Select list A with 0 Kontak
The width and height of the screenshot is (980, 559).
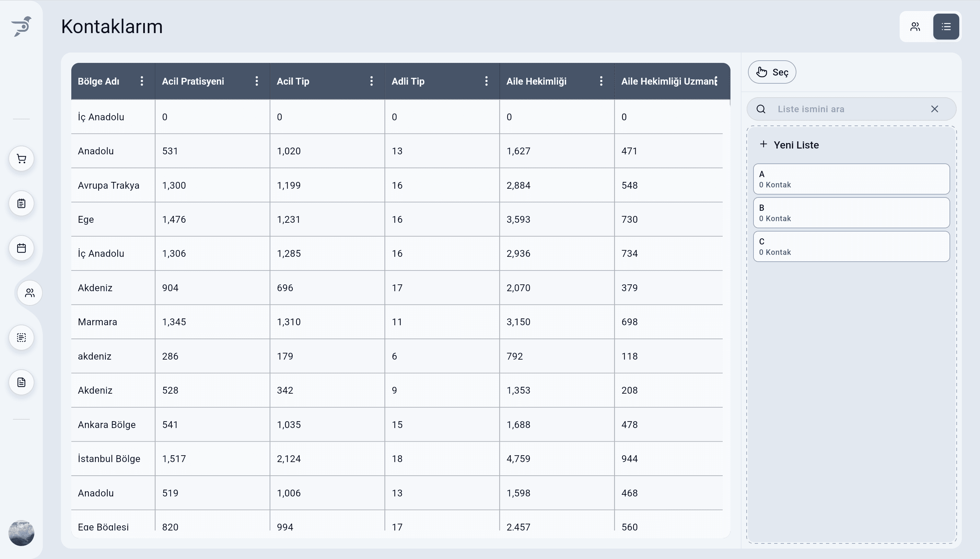(x=851, y=179)
